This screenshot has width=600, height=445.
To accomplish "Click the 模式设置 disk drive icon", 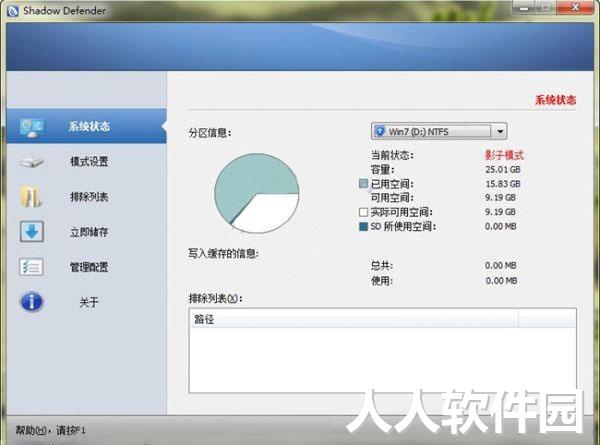I will tap(32, 162).
